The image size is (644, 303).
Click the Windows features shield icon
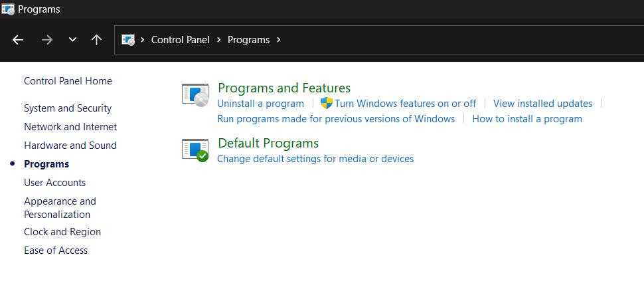[x=327, y=103]
